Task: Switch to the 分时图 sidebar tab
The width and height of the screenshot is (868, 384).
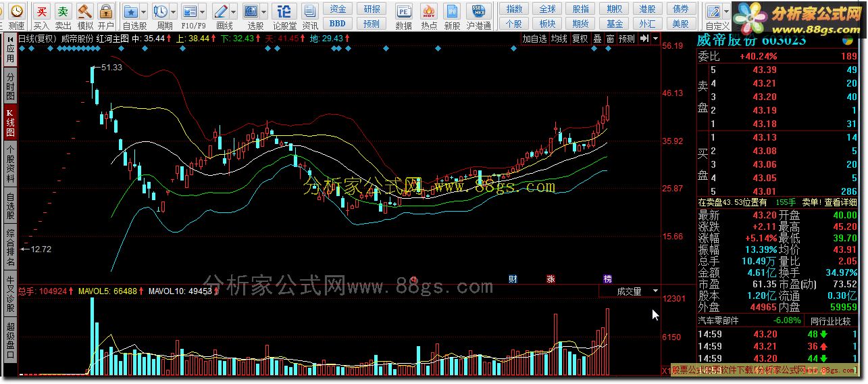Action: 10,87
